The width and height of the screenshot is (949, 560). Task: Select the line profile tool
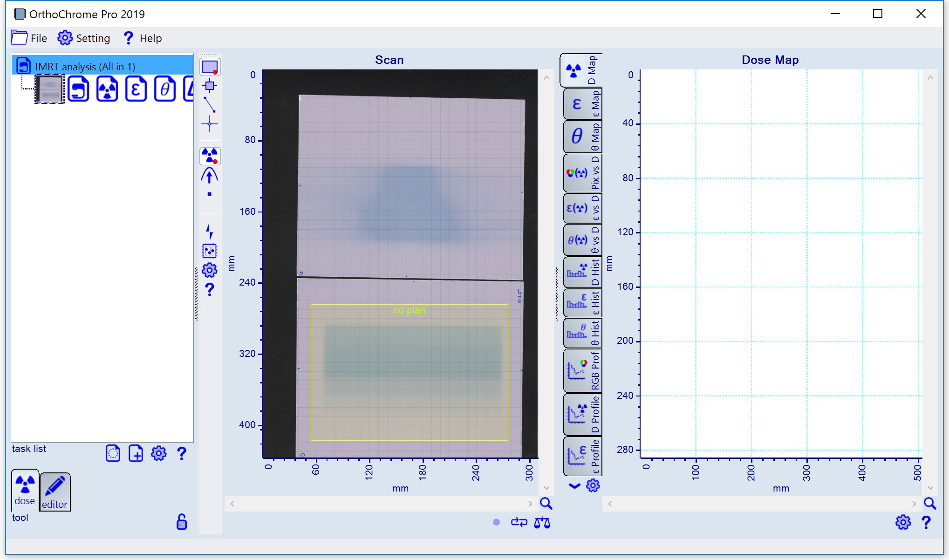click(x=210, y=105)
